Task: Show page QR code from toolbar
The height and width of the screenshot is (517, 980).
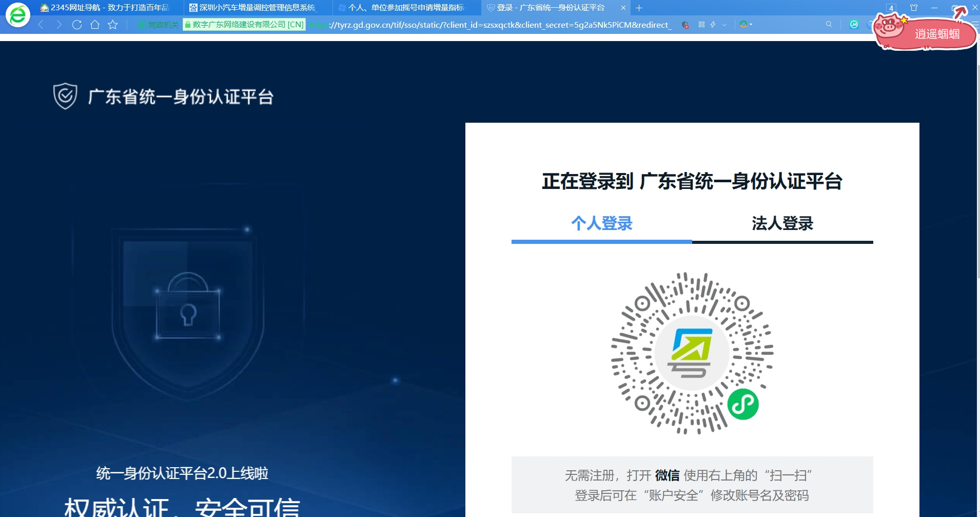Action: click(x=701, y=25)
